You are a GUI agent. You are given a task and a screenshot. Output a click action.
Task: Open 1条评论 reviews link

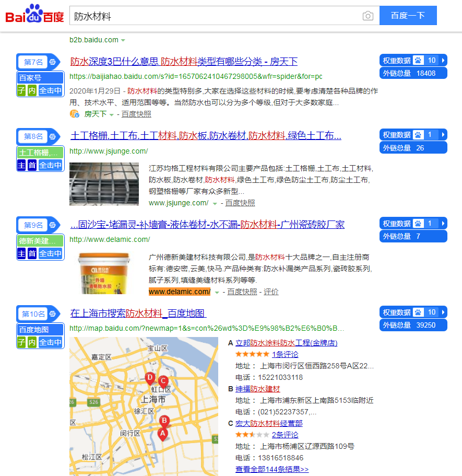[x=285, y=354]
